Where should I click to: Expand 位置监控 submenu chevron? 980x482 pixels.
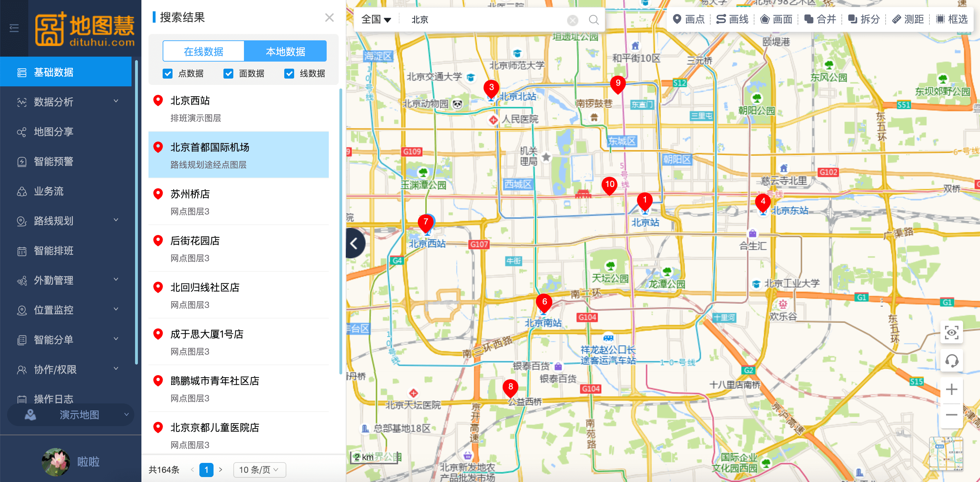click(x=116, y=309)
